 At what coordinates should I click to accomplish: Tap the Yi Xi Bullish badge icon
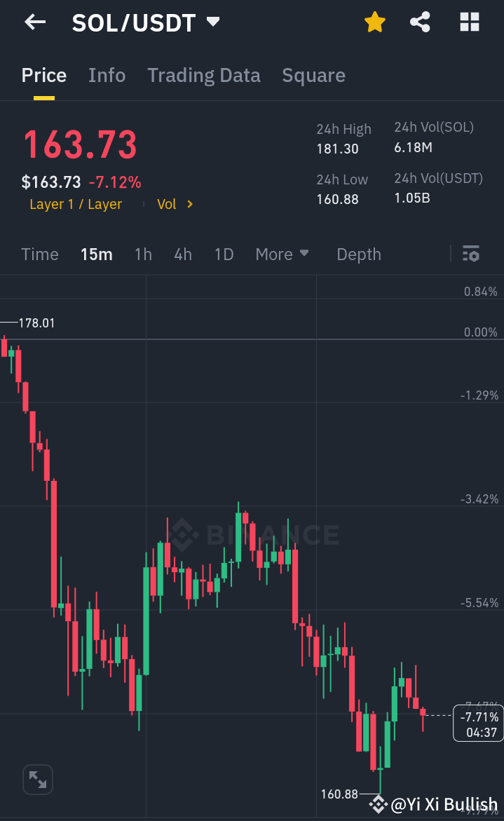(379, 803)
